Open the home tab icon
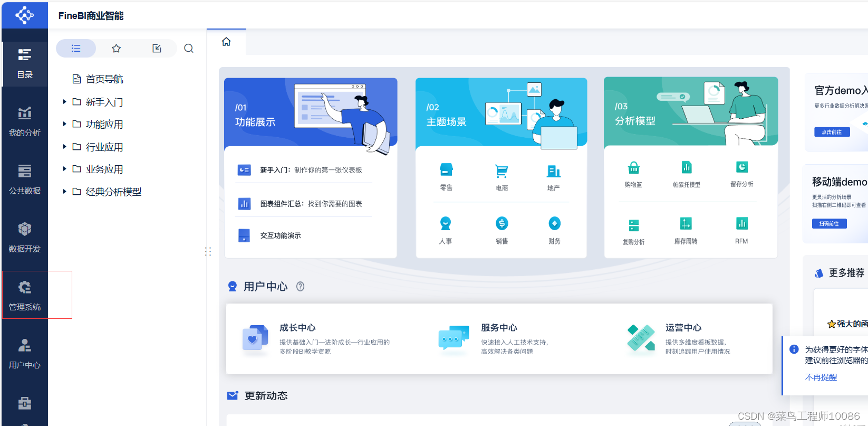This screenshot has width=868, height=426. pyautogui.click(x=226, y=42)
